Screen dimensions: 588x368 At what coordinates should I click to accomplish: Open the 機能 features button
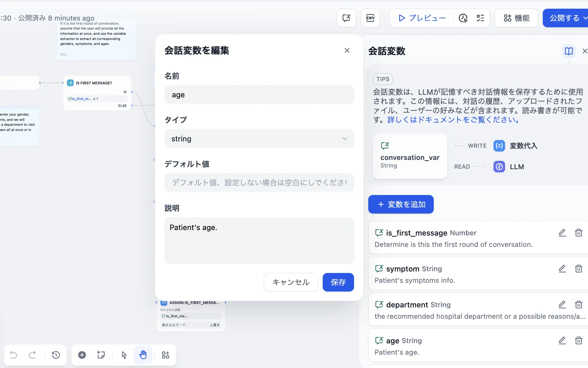pos(516,18)
